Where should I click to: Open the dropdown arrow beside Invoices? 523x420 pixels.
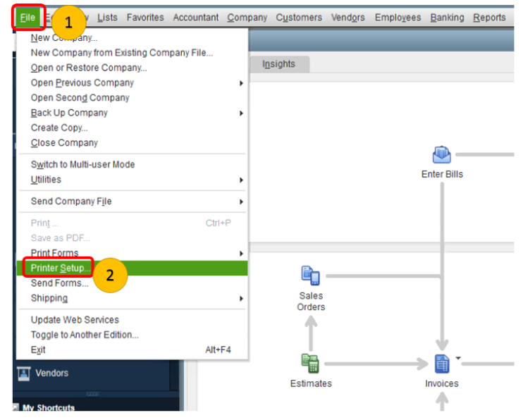458,358
